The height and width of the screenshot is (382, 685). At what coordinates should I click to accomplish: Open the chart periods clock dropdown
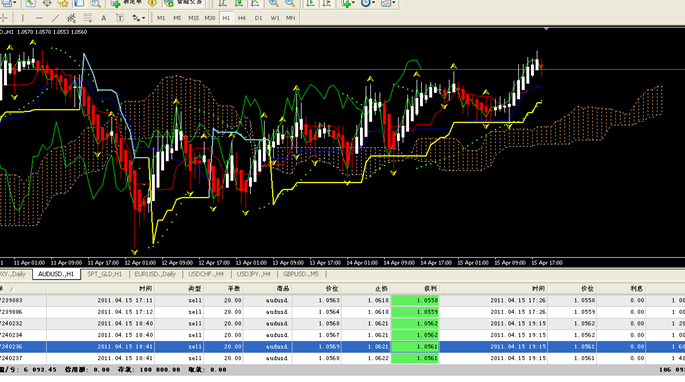(x=368, y=3)
